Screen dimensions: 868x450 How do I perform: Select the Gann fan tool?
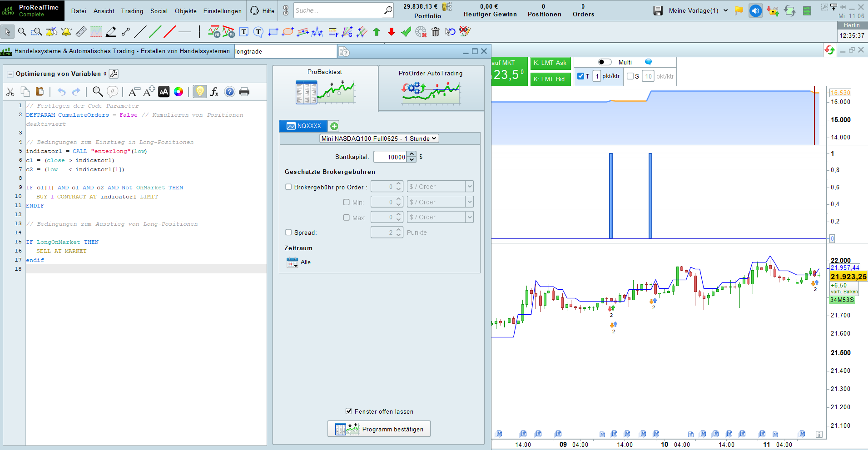[x=347, y=32]
